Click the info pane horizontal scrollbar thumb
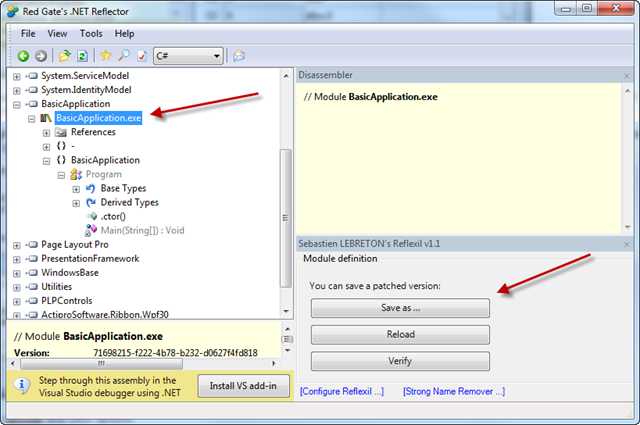Viewport: 640px width, 425px height. [x=101, y=363]
